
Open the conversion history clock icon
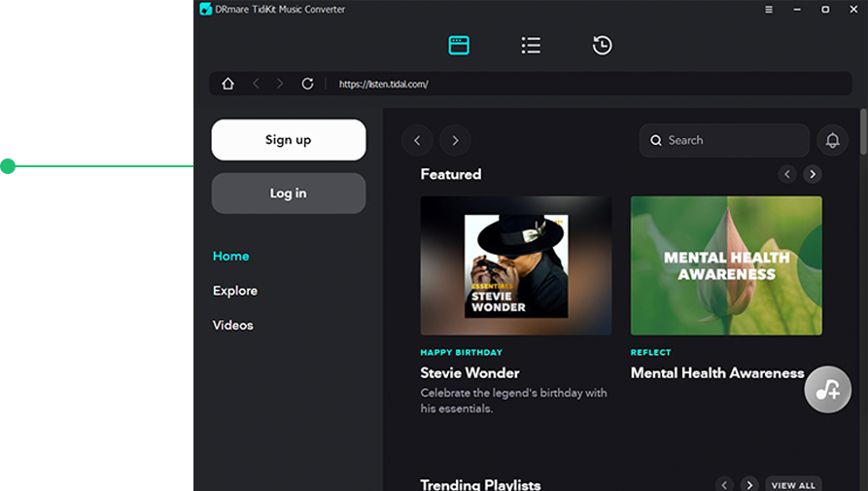602,45
